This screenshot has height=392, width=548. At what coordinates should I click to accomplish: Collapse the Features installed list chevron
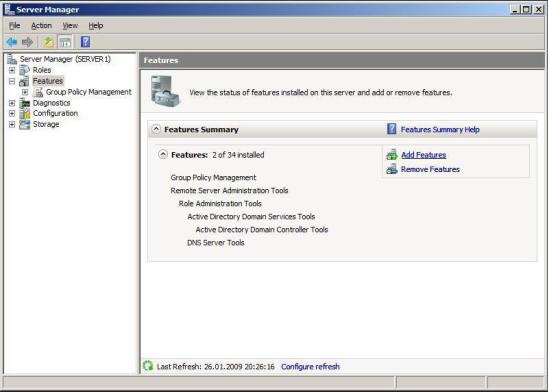tap(163, 154)
